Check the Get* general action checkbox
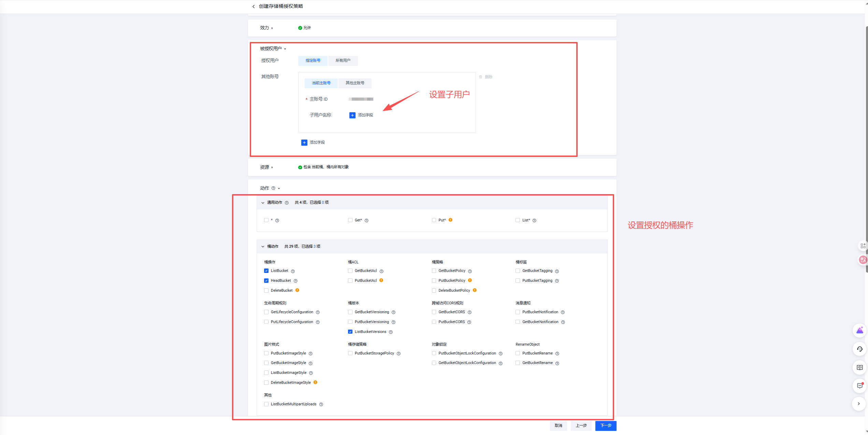This screenshot has width=868, height=435. point(350,220)
